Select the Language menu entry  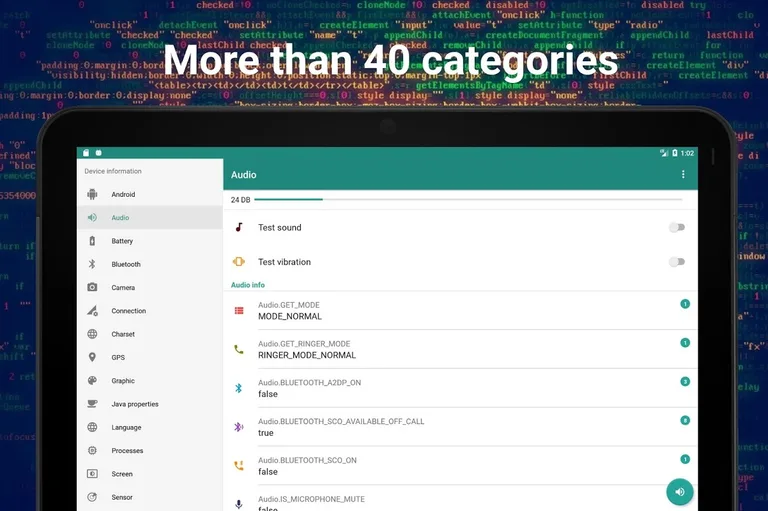(150, 427)
